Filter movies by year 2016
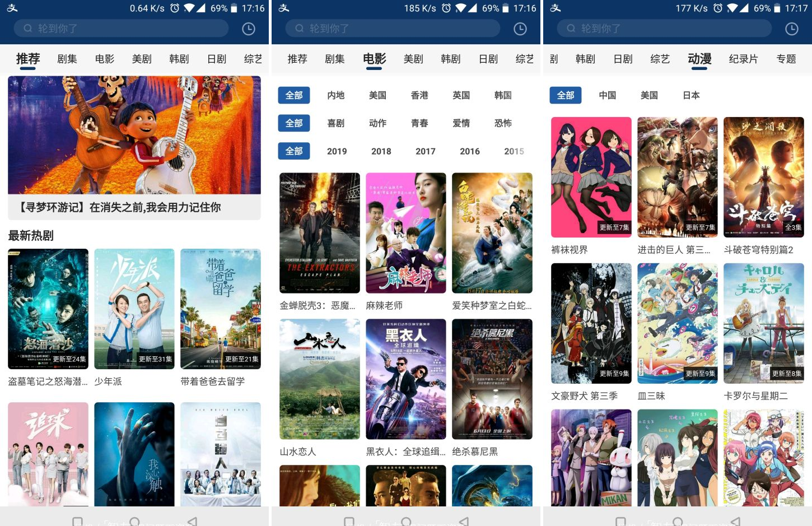This screenshot has width=812, height=526. click(470, 151)
